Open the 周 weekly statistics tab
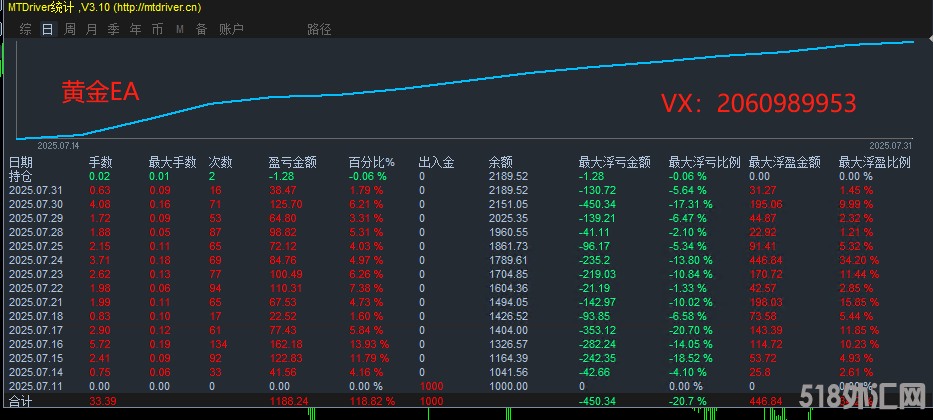This screenshot has width=933, height=420. pos(69,30)
